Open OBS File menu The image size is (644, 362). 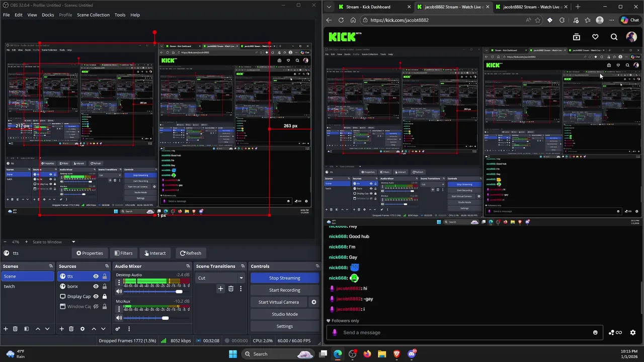click(x=6, y=15)
